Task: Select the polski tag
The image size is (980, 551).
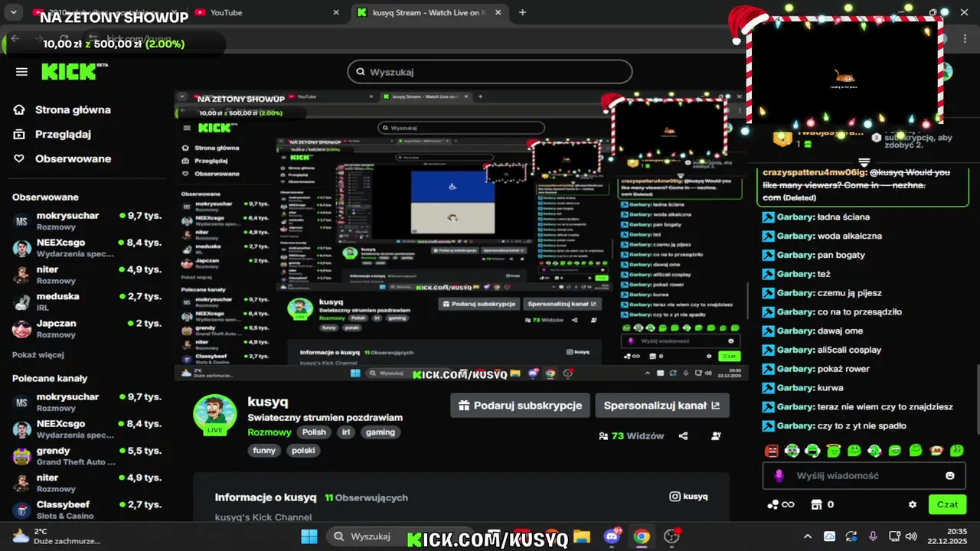Action: click(303, 451)
